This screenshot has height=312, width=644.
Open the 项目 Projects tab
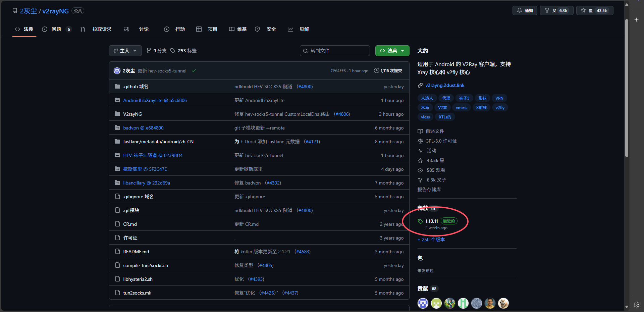[x=207, y=29]
